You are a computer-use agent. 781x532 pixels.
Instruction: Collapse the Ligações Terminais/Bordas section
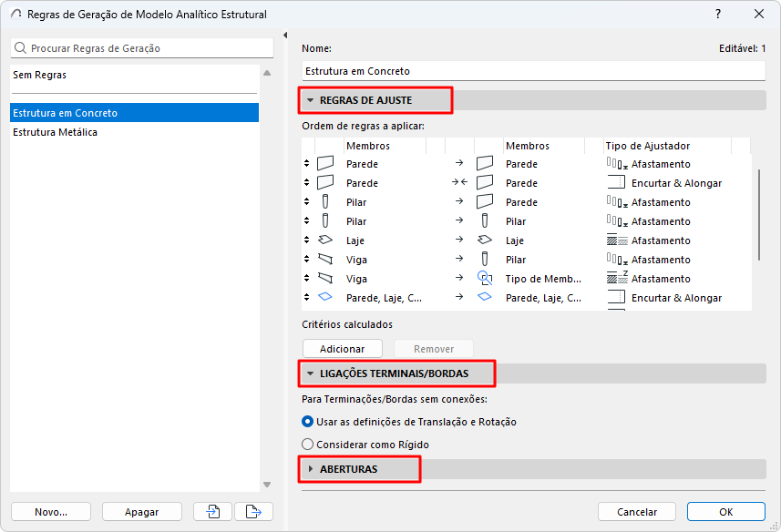(311, 373)
